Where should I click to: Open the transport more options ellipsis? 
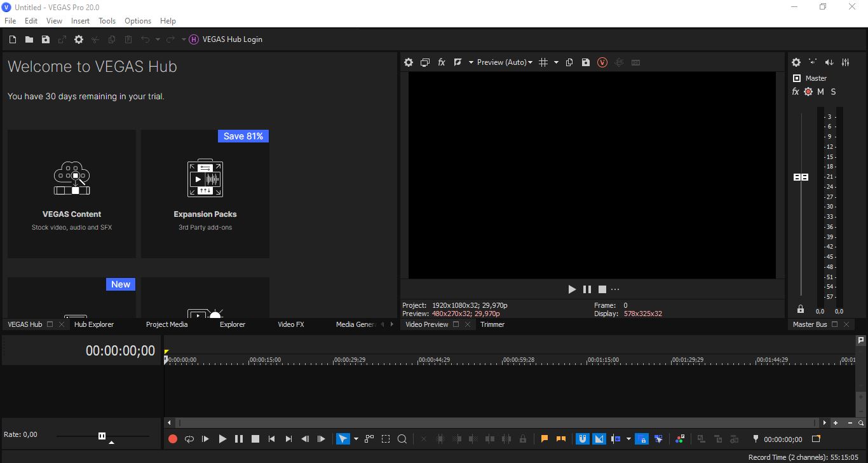(615, 289)
